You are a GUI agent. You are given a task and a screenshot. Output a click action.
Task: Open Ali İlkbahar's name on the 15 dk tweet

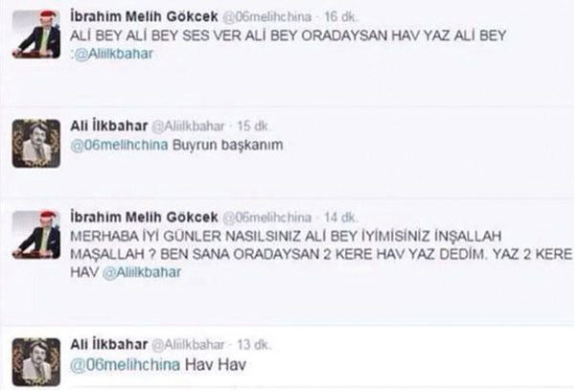109,126
